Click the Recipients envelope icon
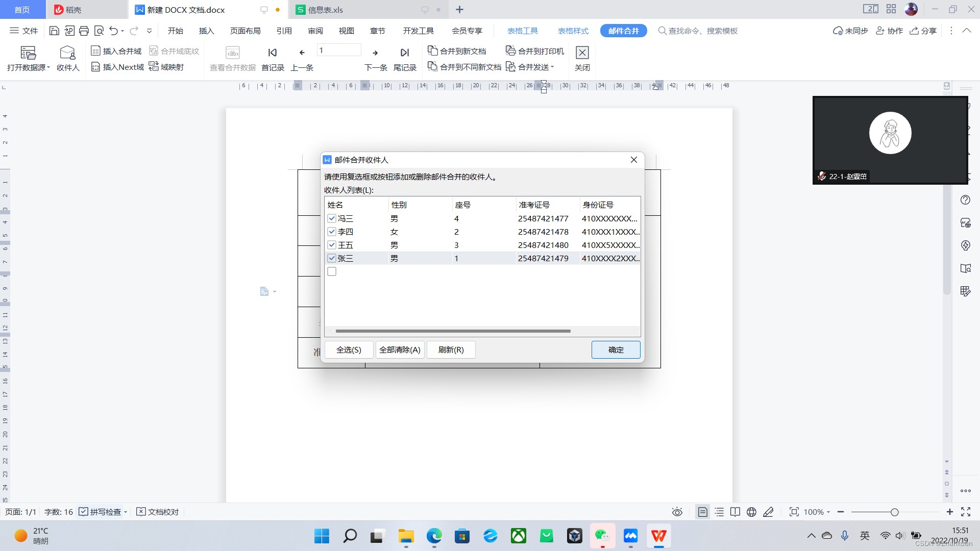This screenshot has height=551, width=980. coord(67,53)
